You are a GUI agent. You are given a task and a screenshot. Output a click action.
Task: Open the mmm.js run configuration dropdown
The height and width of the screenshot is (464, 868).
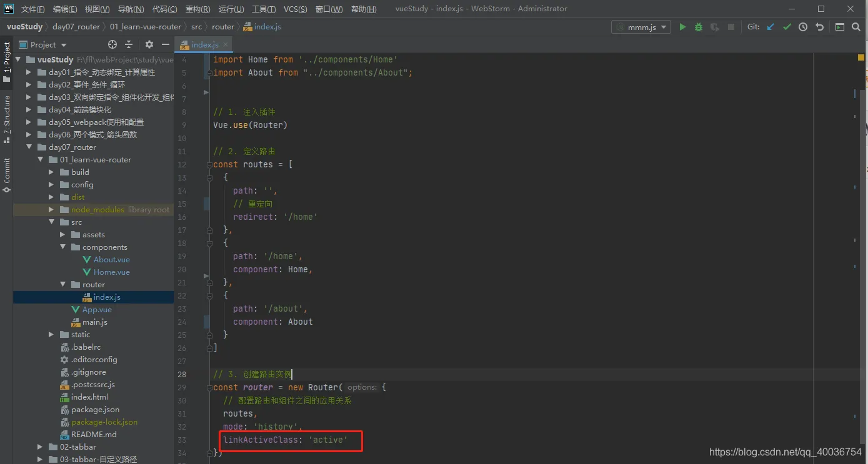coord(641,27)
